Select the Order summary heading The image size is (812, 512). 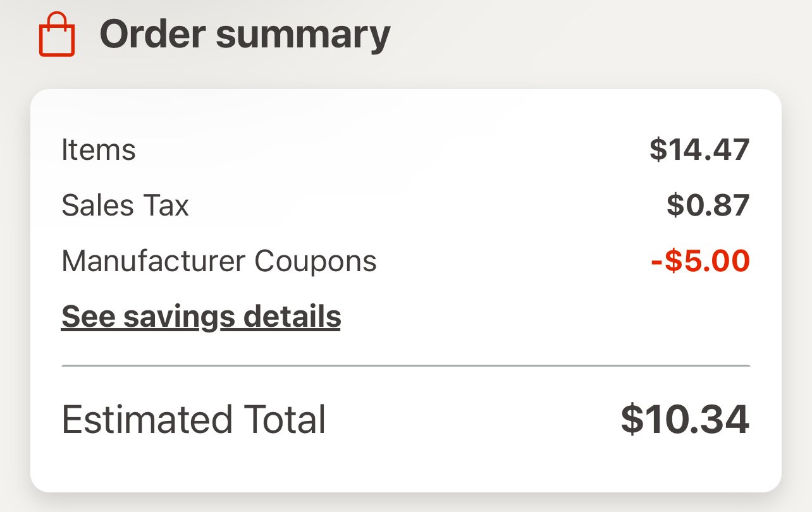[x=245, y=35]
